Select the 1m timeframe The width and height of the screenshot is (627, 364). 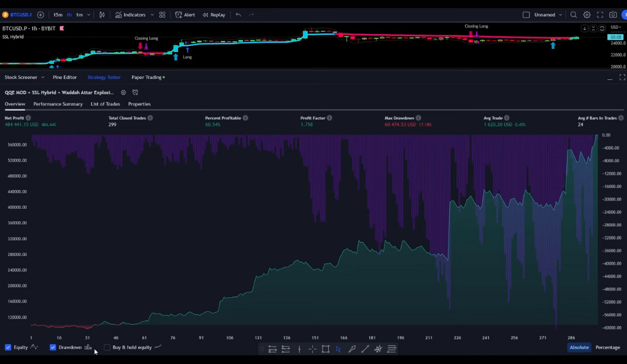pyautogui.click(x=79, y=15)
